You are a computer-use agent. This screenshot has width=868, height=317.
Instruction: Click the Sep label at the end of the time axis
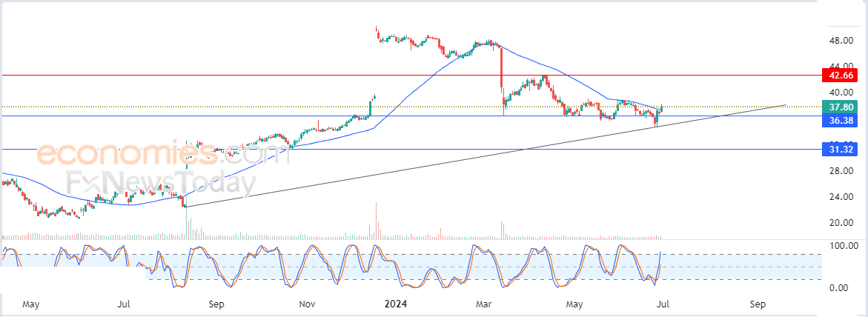(x=758, y=305)
